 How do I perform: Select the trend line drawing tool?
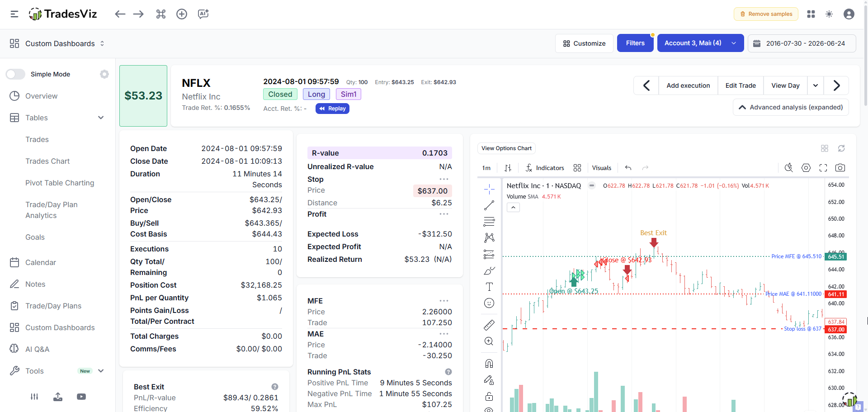489,205
